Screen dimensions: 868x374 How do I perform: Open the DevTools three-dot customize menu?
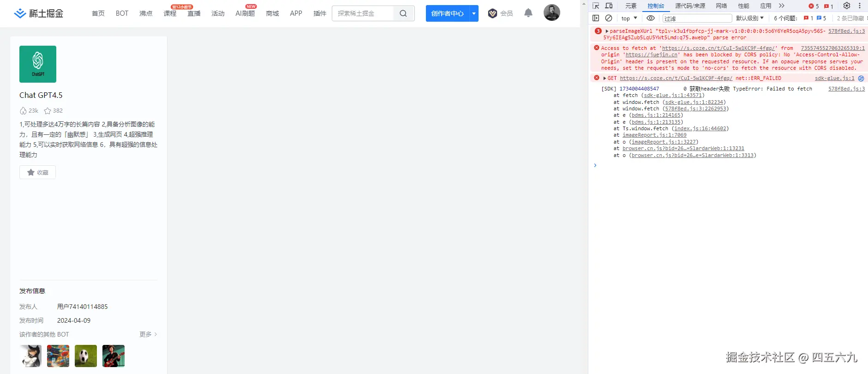click(859, 6)
